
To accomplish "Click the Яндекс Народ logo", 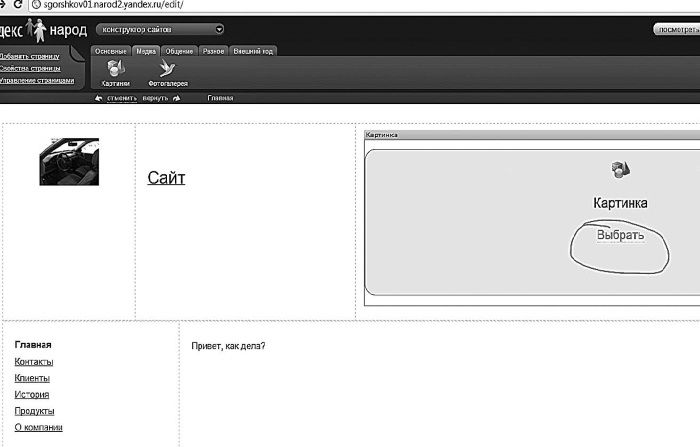I will click(x=43, y=31).
